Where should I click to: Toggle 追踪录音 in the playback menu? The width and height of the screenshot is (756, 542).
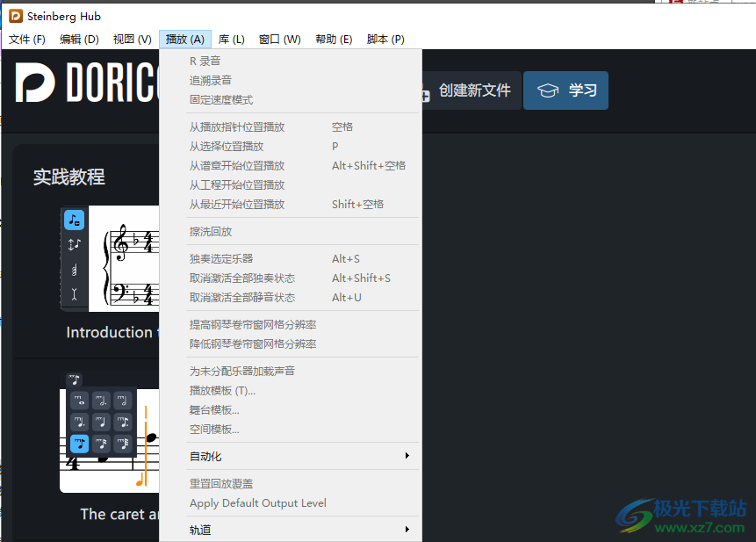[211, 79]
